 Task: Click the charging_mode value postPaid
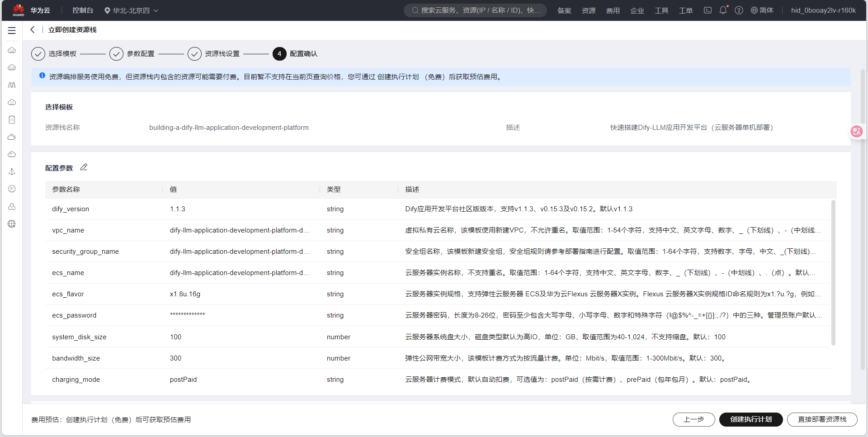[183, 380]
